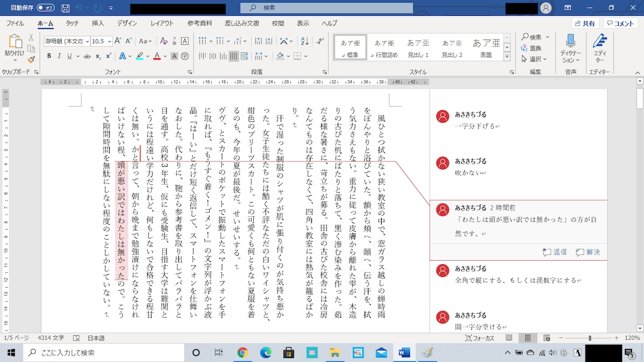Click 返信 (Reply) on the selected comment
644x362 pixels.
pyautogui.click(x=555, y=252)
